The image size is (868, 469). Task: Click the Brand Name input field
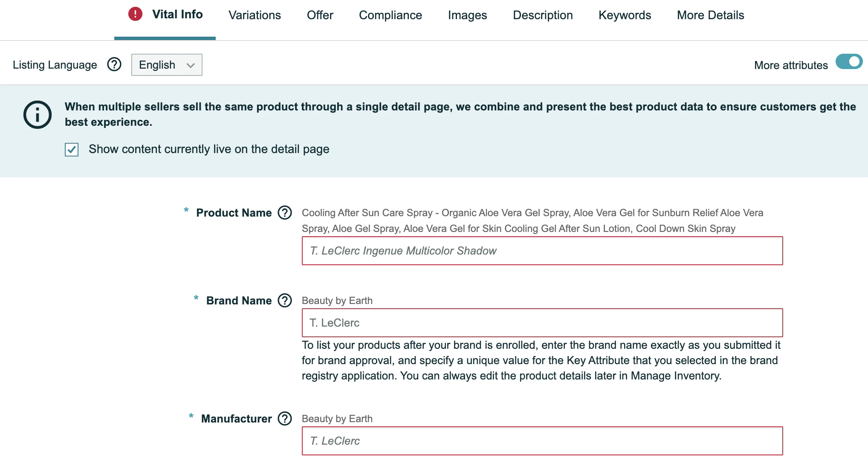pyautogui.click(x=542, y=323)
